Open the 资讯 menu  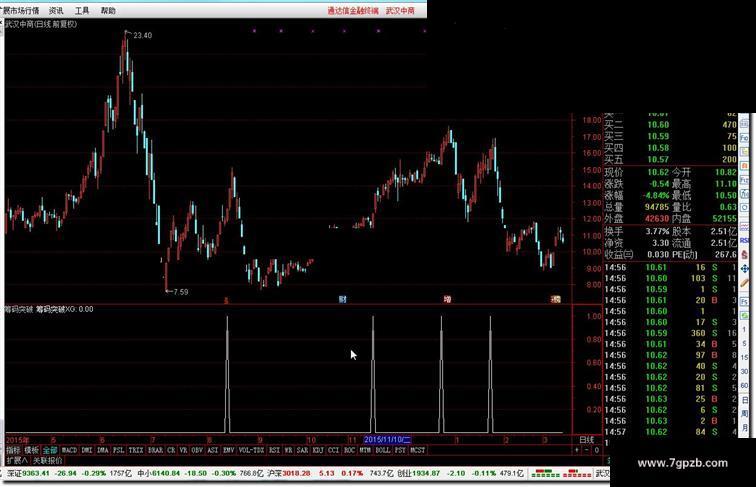click(x=56, y=10)
